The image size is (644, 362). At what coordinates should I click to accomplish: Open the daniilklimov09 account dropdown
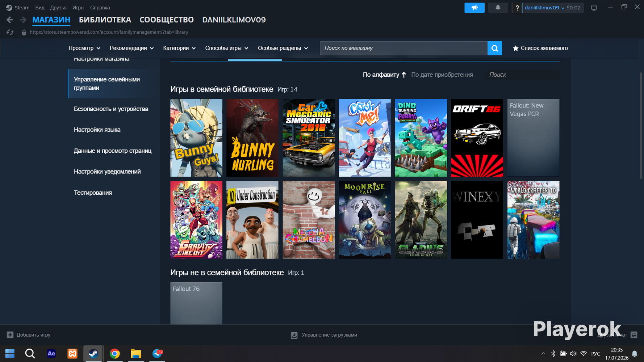(544, 8)
